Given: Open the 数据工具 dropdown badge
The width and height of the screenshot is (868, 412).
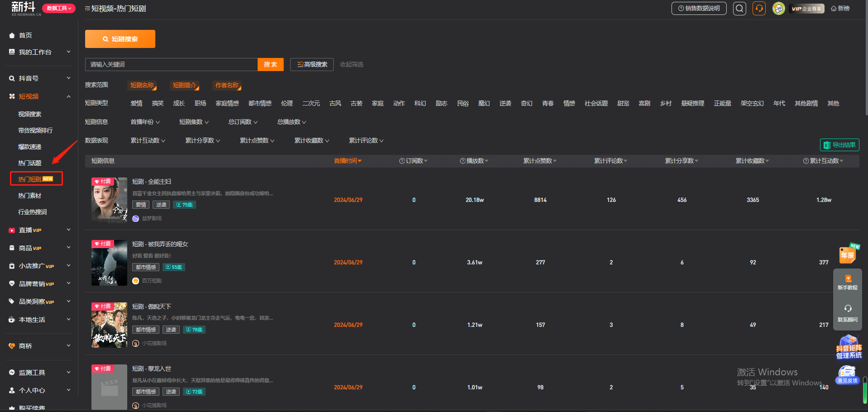Looking at the screenshot, I should 59,8.
